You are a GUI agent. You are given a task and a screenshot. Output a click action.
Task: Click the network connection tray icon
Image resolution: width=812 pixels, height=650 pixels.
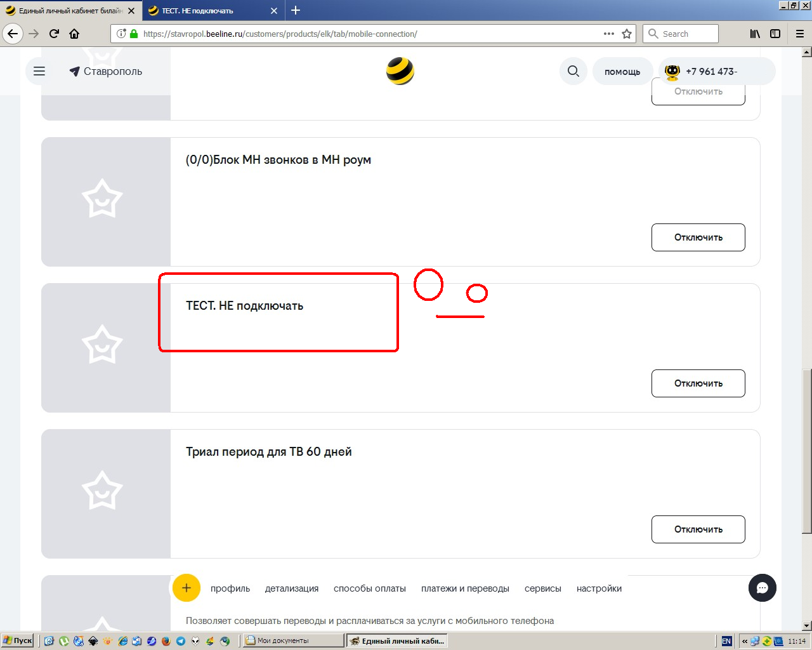(x=755, y=641)
